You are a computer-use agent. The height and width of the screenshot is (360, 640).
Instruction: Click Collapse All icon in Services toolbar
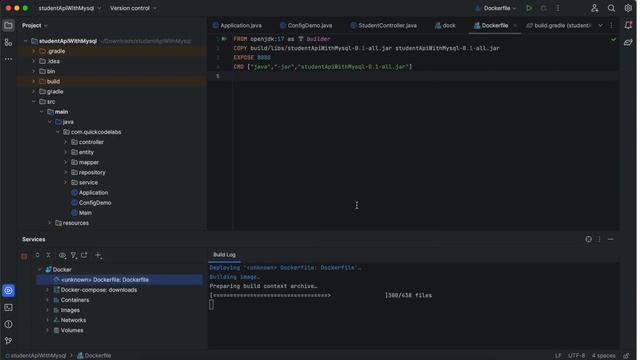point(49,256)
